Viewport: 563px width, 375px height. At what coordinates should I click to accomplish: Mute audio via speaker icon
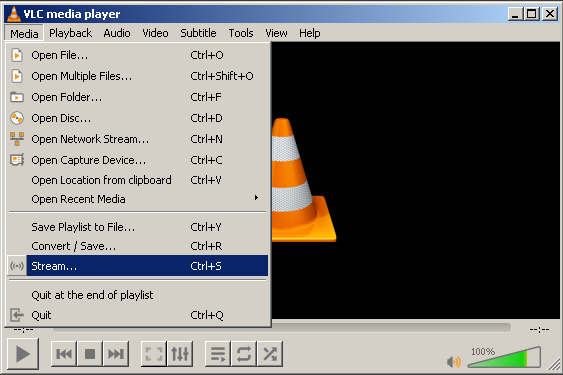pyautogui.click(x=453, y=361)
